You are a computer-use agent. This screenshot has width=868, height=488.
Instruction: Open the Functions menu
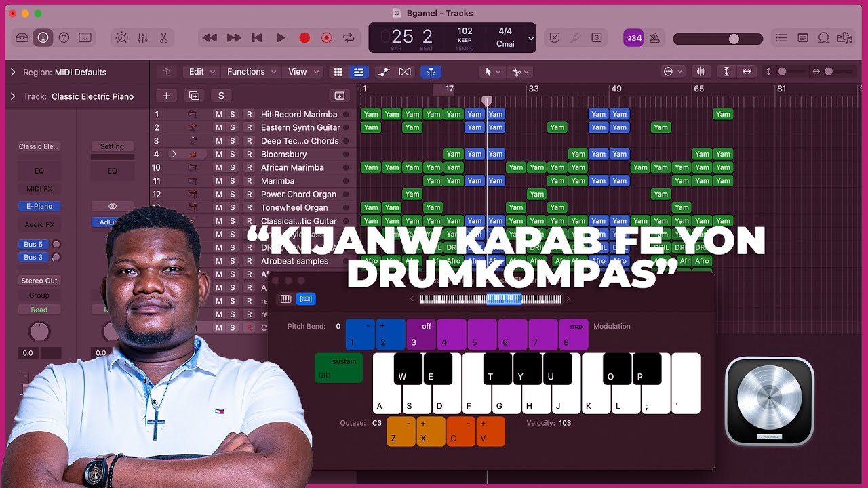pos(252,72)
